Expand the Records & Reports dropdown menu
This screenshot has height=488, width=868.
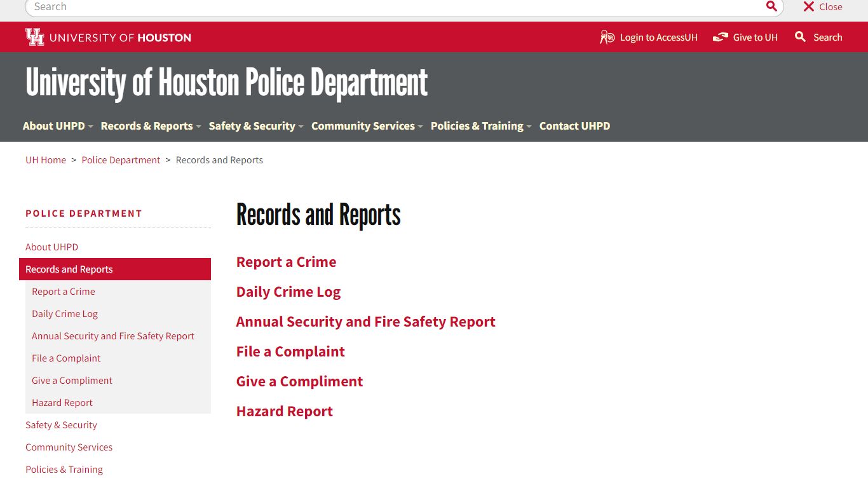pyautogui.click(x=151, y=126)
